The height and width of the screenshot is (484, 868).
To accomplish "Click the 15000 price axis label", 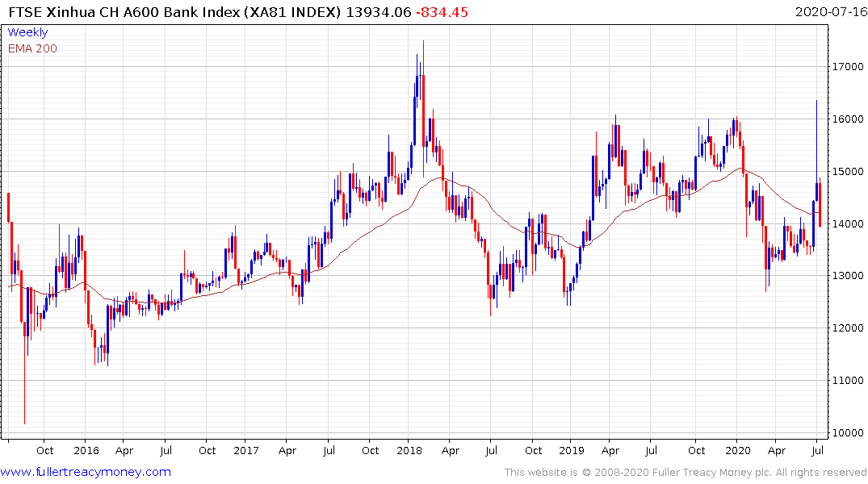I will pos(848,172).
